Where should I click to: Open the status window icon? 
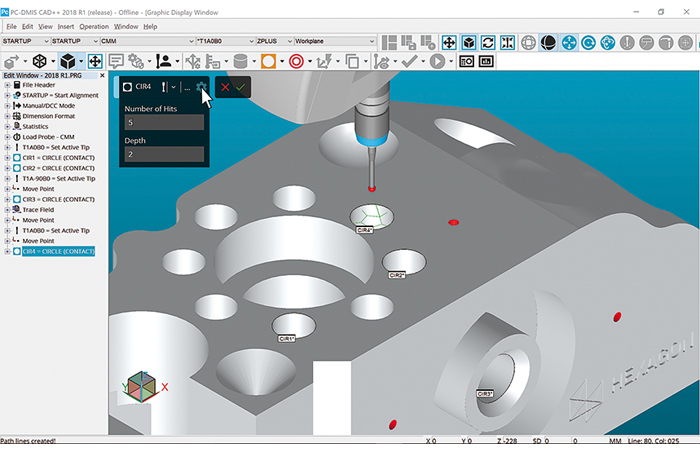pos(486,61)
